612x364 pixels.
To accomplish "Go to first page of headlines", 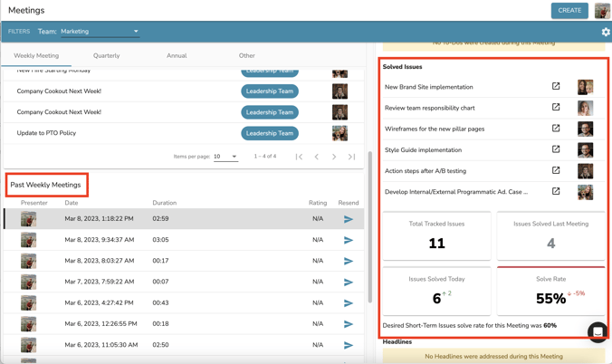I will point(299,157).
